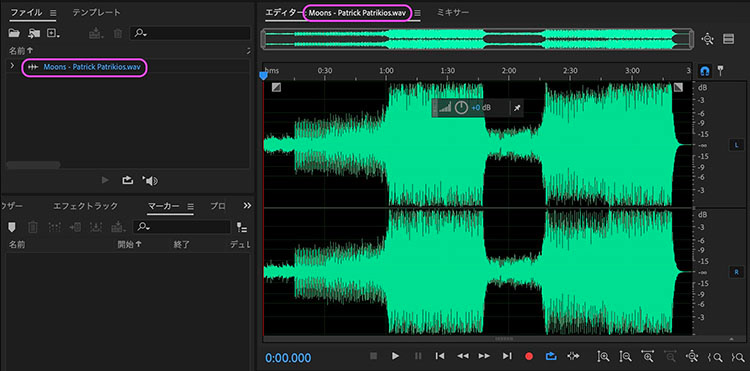Open file using the folder icon

pyautogui.click(x=14, y=33)
